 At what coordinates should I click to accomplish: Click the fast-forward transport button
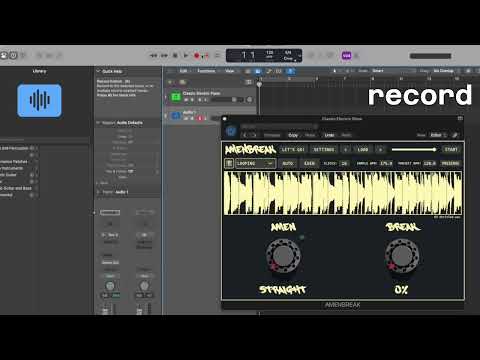164,56
